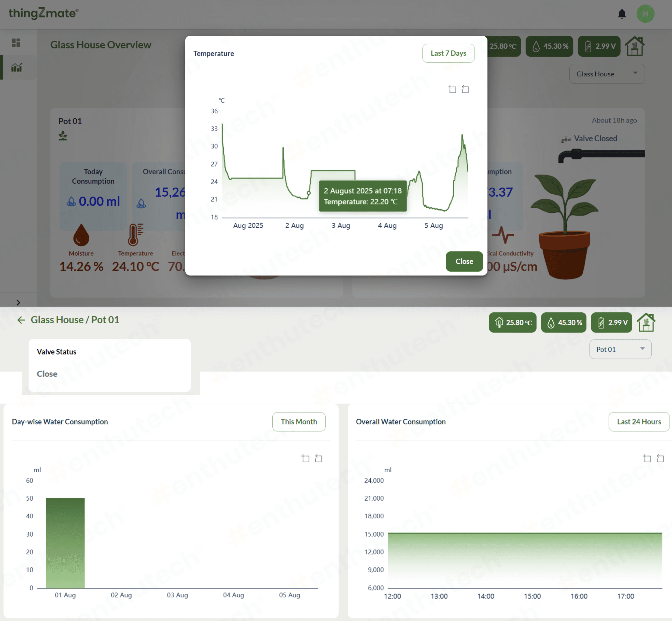Click the Temperature thermometer icon on Pot 01
Image resolution: width=672 pixels, height=621 pixels.
(136, 234)
